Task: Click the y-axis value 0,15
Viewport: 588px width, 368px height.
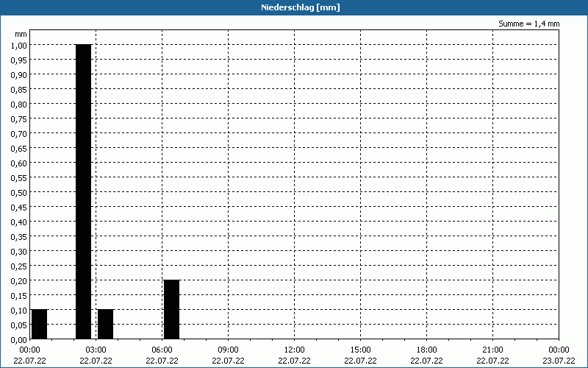Action: 19,296
